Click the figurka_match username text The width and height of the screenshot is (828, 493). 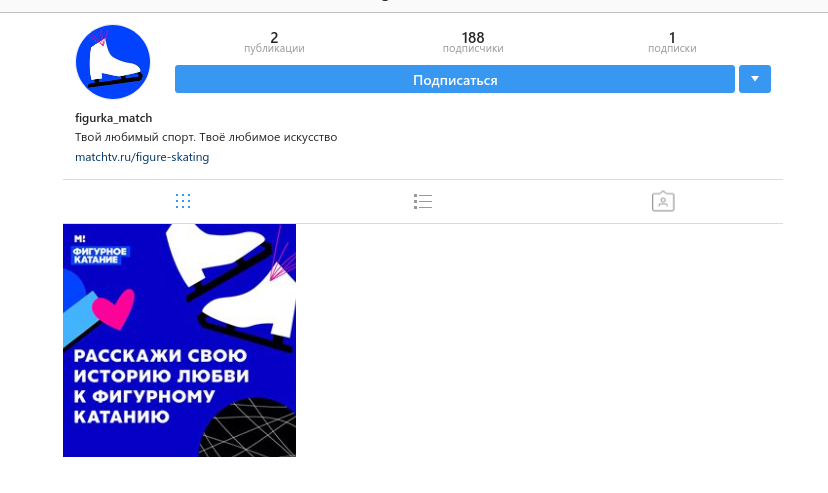pyautogui.click(x=114, y=118)
